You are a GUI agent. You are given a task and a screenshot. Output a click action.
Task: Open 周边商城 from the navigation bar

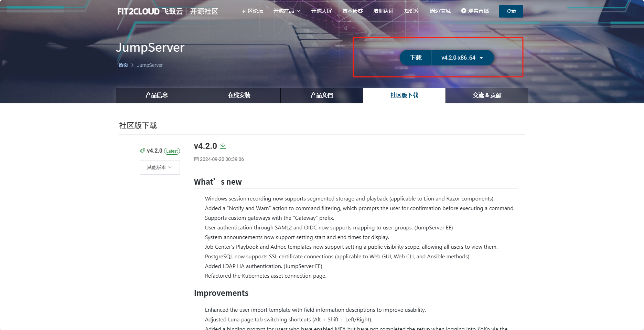click(440, 11)
